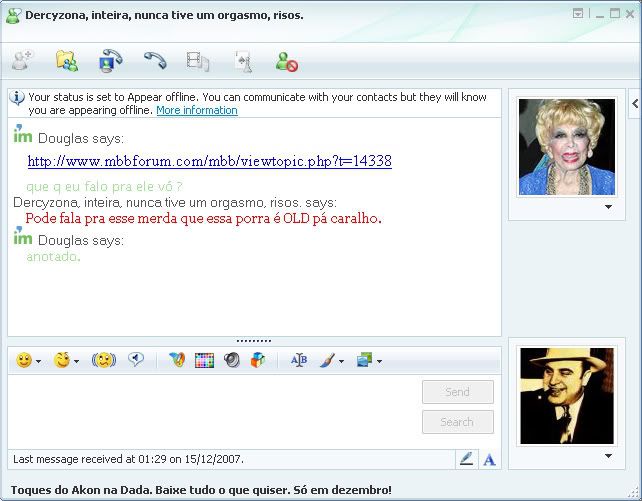Click the Search button

coord(458,422)
